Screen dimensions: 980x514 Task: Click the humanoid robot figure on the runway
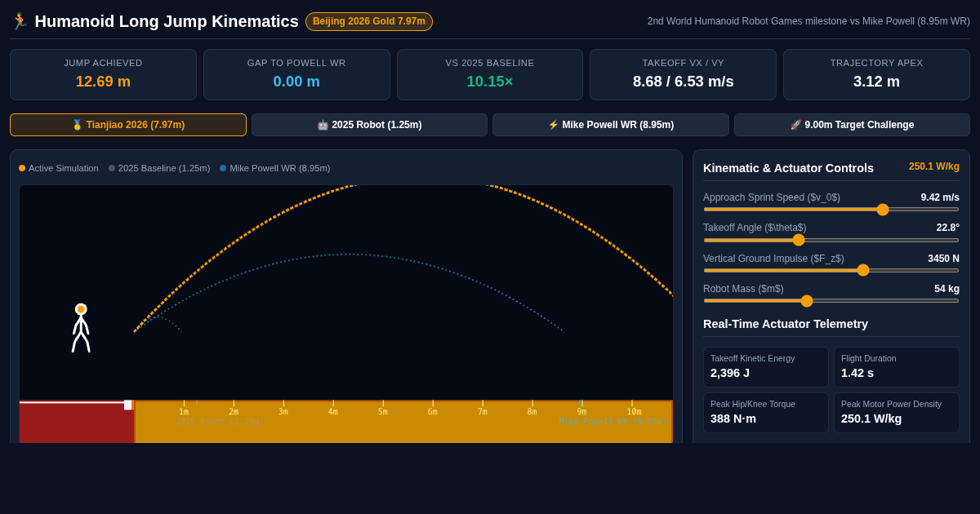click(81, 328)
